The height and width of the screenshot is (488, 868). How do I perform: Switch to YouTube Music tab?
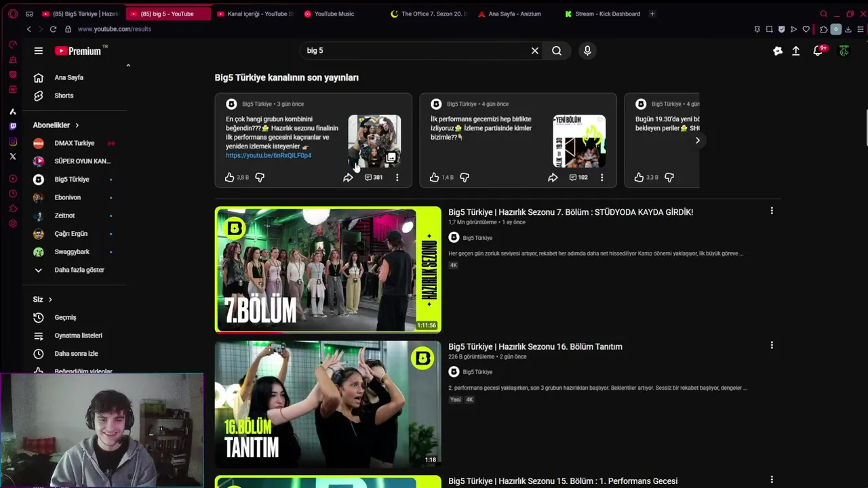pyautogui.click(x=334, y=14)
